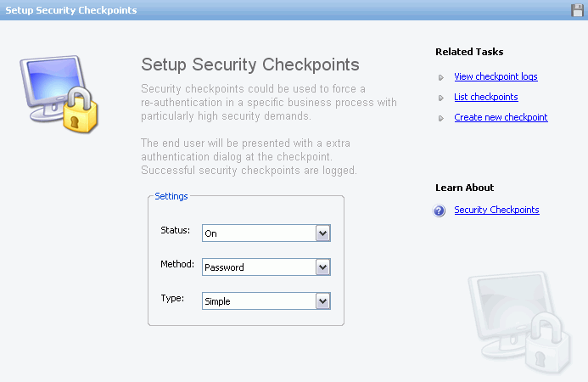Screen dimensions: 588x382
Task: Click the faded monitor padlock watermark image
Action: pos(519,322)
